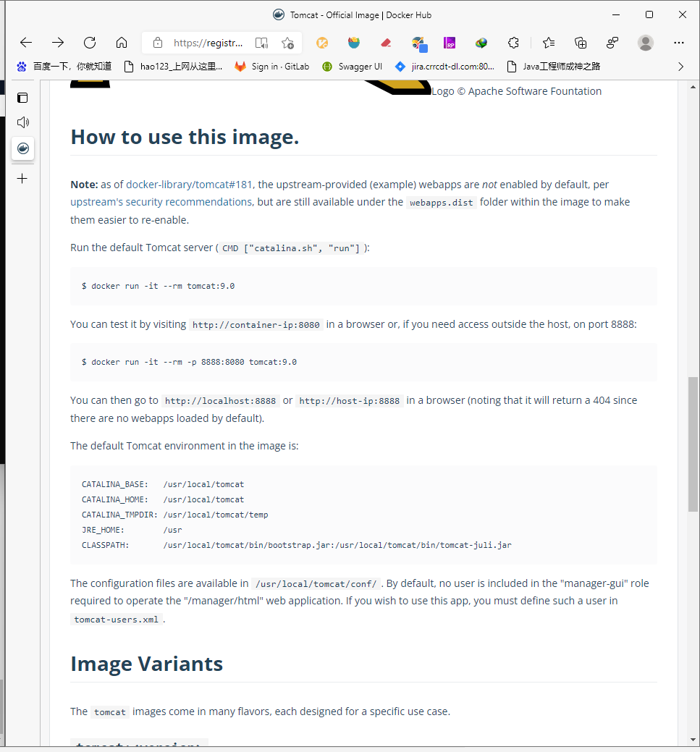The width and height of the screenshot is (700, 752).
Task: Click the inline 'tomcat' code under Image Variants
Action: (110, 712)
